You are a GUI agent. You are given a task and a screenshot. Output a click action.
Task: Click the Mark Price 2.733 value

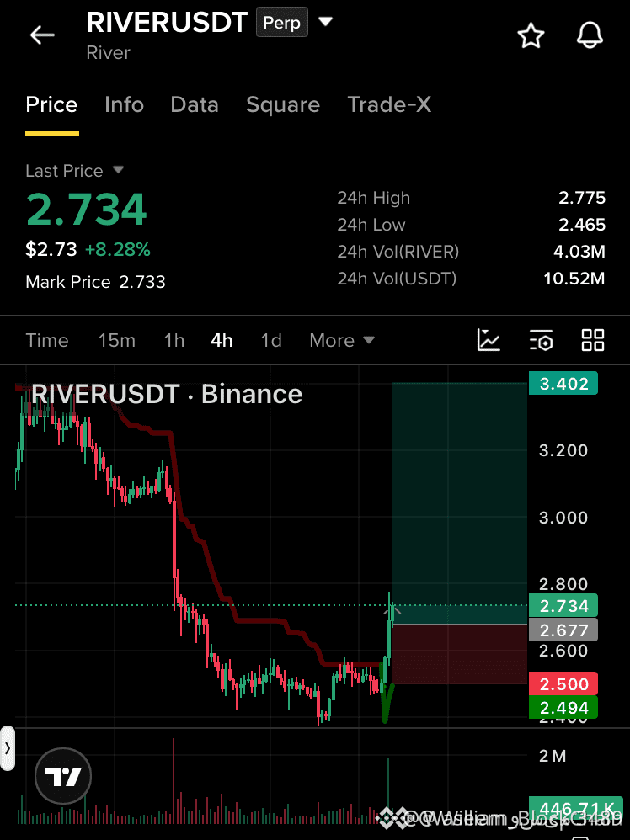[x=142, y=282]
